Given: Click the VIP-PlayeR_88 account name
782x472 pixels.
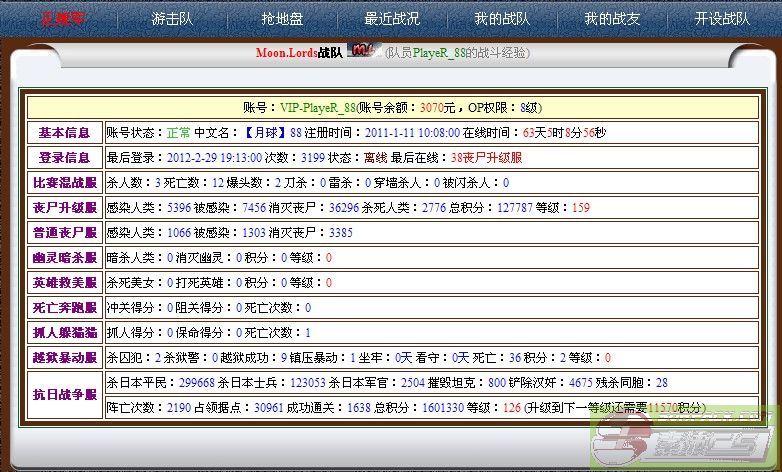Looking at the screenshot, I should (317, 107).
